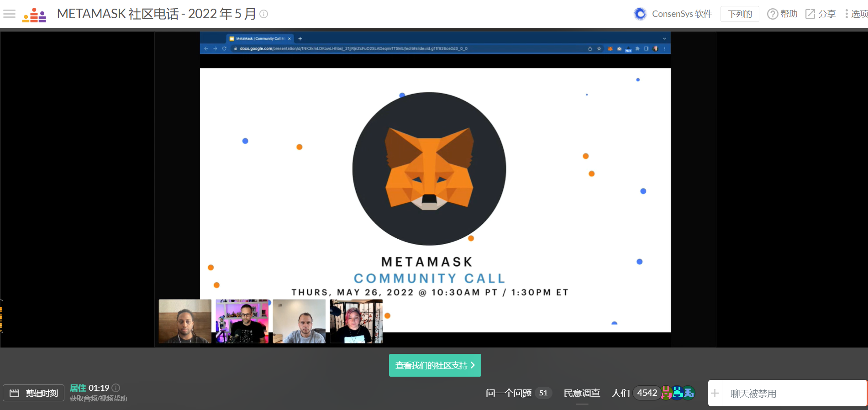Open the 帮助 help menu
This screenshot has height=410, width=868.
(782, 14)
